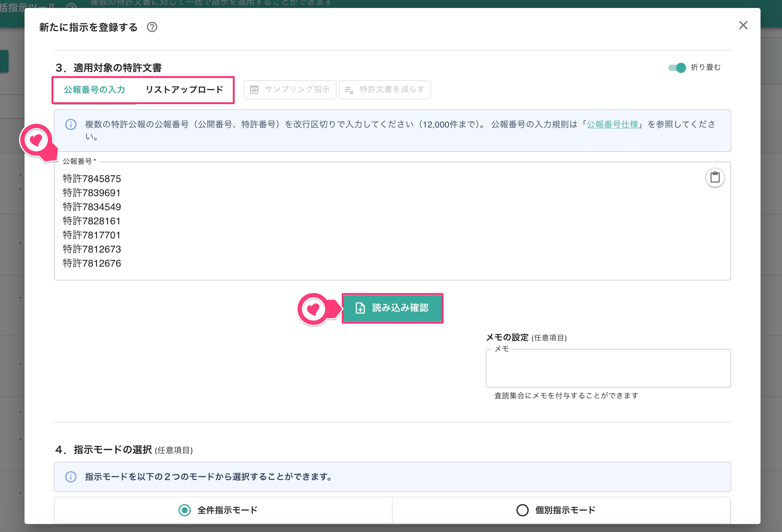Click the 特許7845875 line

(92, 179)
